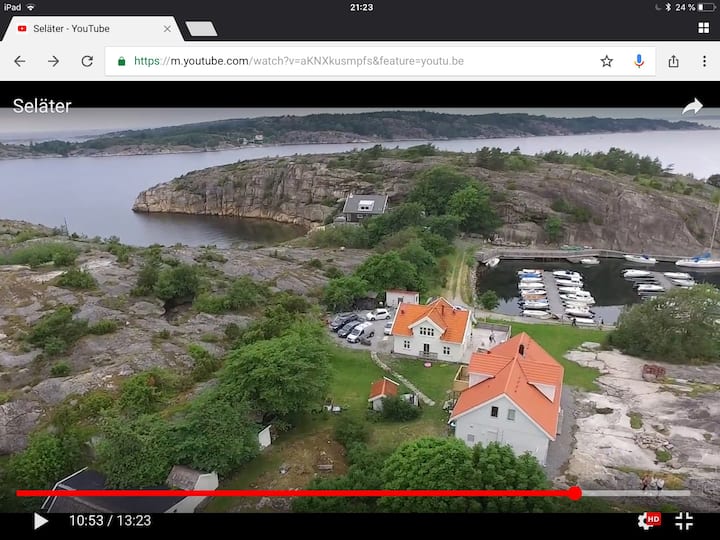Tap the battery indicator in the status bar
Viewport: 720px width, 540px height.
(706, 7)
